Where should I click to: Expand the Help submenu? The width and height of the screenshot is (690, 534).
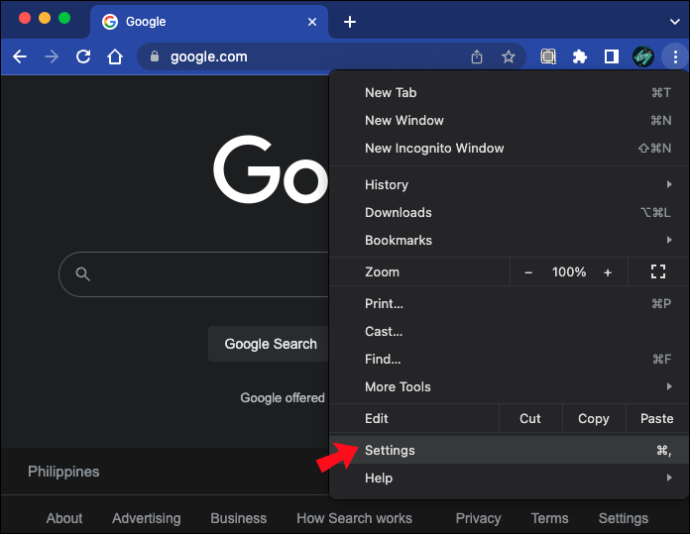tap(509, 478)
